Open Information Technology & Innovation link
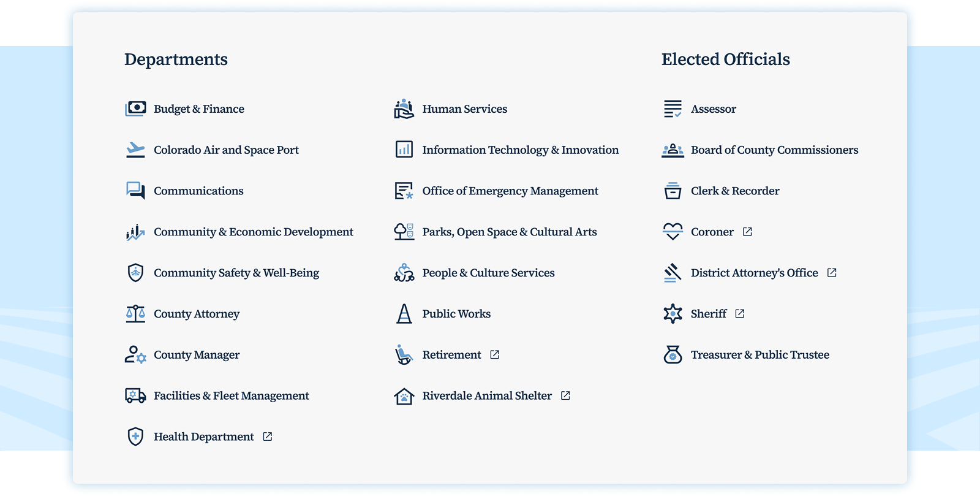The width and height of the screenshot is (980, 496). tap(521, 150)
